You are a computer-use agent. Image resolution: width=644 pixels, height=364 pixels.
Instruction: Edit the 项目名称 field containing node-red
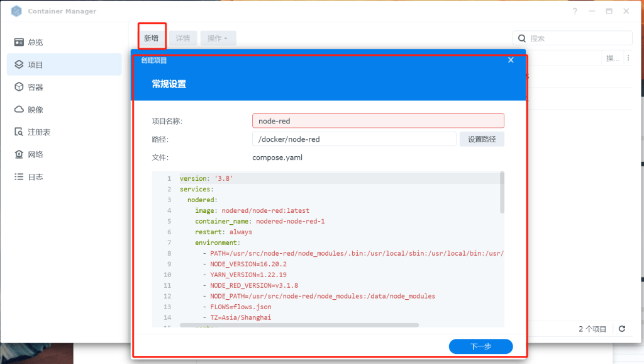(x=378, y=121)
